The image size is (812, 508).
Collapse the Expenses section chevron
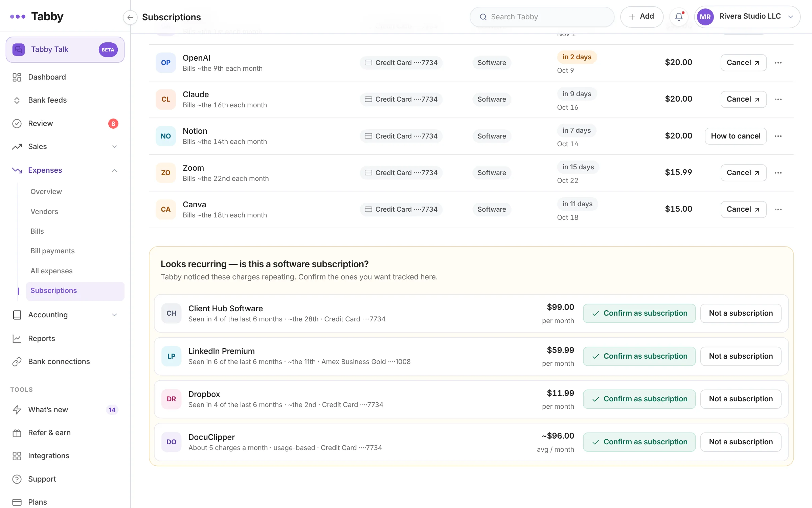pos(114,170)
